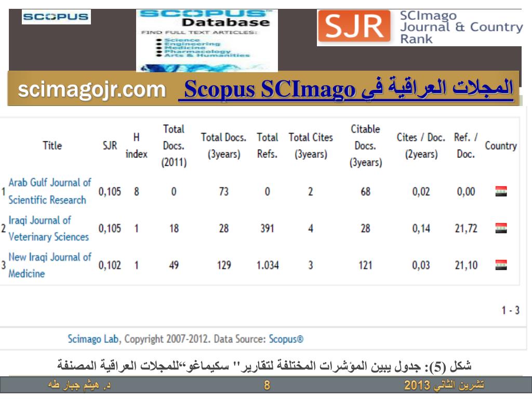Click the small Scopus logo
This screenshot has width=532, height=399.
coord(56,17)
